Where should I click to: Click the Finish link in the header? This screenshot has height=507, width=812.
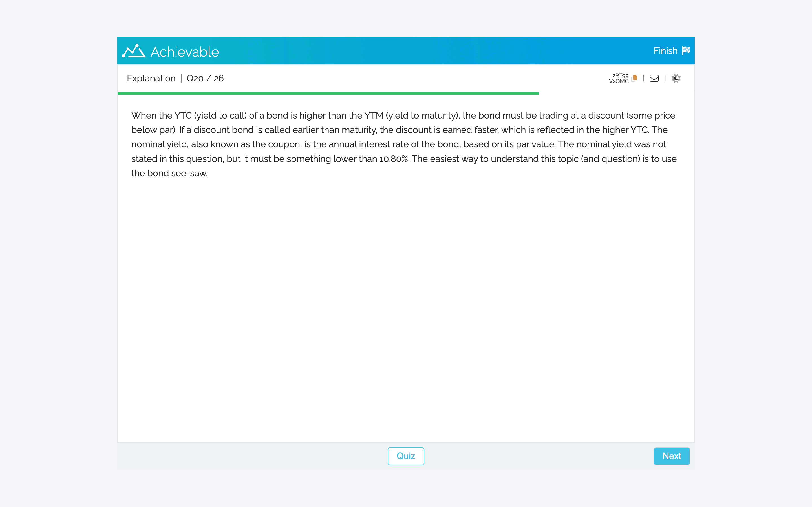pyautogui.click(x=665, y=51)
